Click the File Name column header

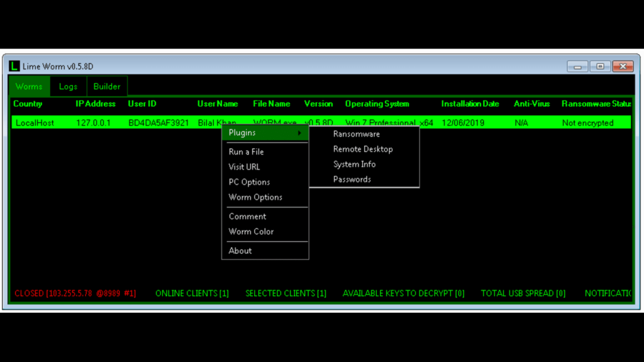coord(271,104)
